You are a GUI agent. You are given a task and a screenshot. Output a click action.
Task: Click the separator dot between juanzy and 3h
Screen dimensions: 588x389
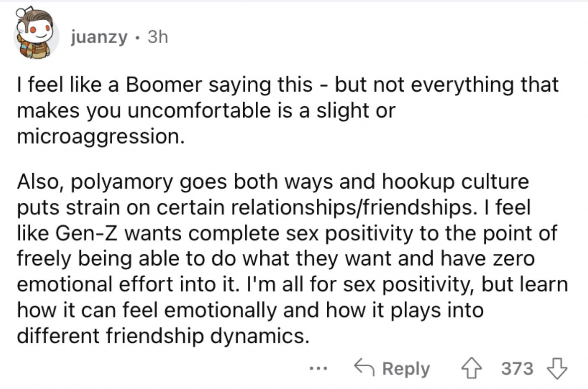pos(137,38)
